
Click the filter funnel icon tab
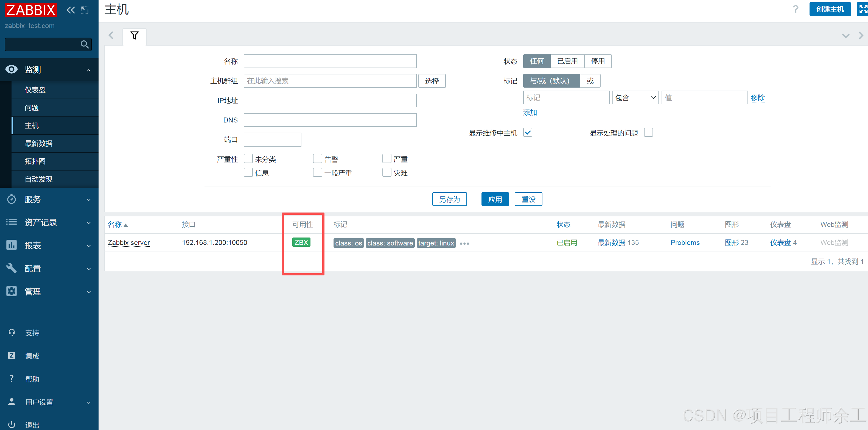(x=134, y=36)
